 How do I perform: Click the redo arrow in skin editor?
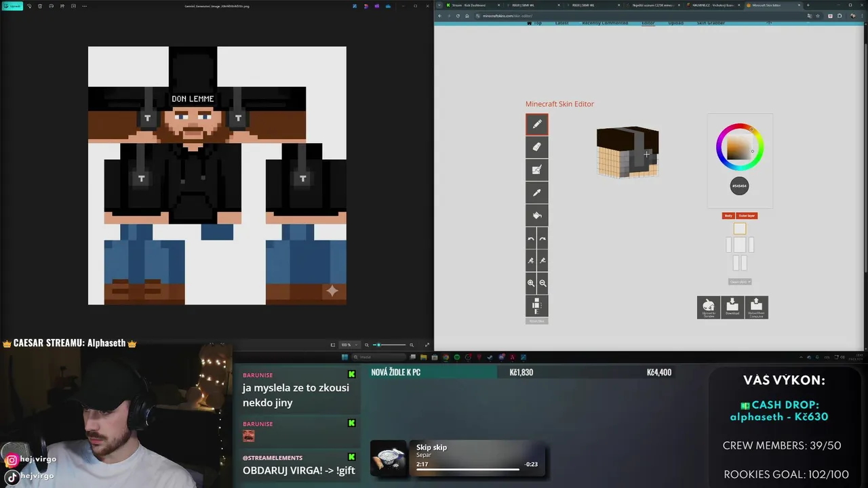542,239
